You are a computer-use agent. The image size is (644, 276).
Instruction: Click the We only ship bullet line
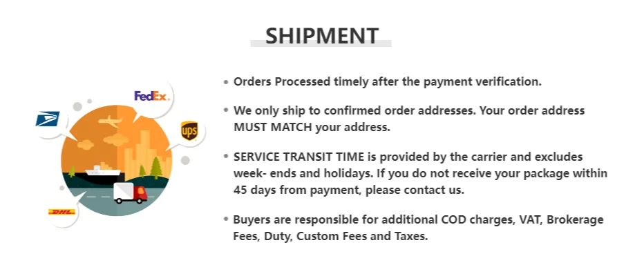point(408,110)
